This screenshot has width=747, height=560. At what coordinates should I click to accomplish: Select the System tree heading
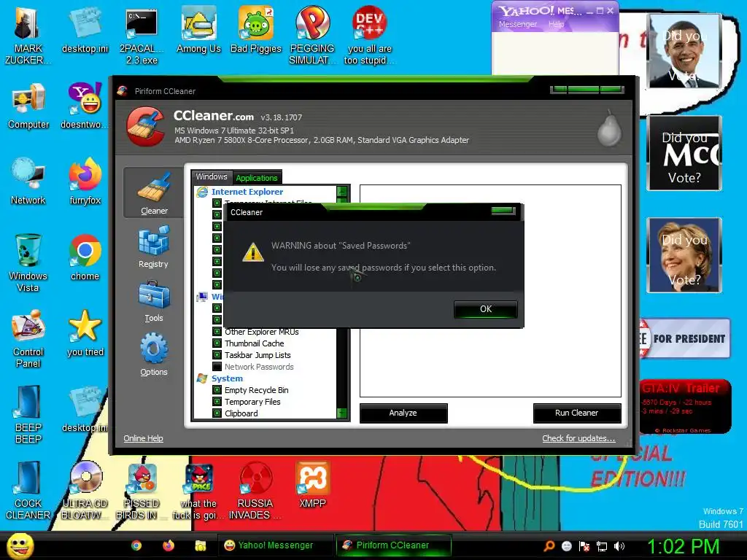[228, 378]
